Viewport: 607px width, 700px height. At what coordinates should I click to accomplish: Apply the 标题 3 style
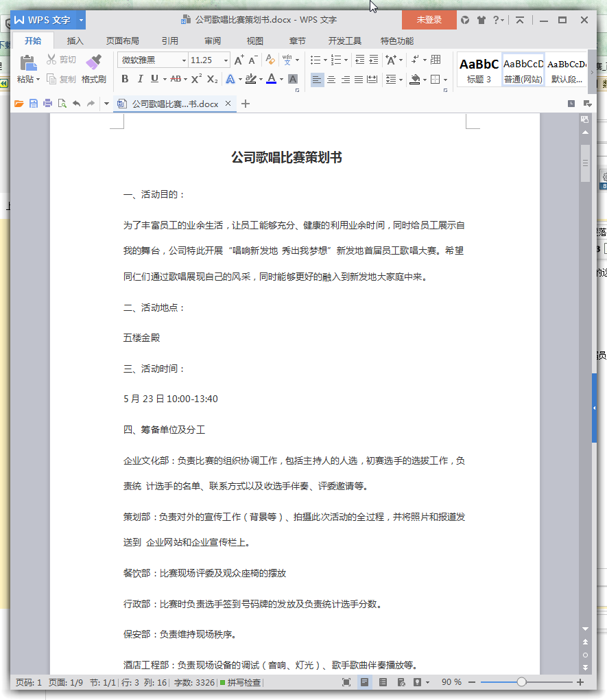(x=479, y=71)
